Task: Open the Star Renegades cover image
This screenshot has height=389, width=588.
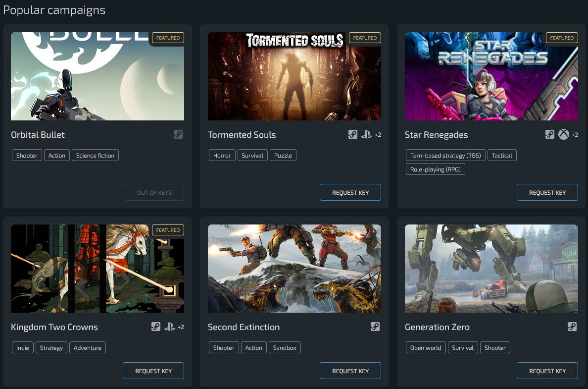Action: click(x=491, y=76)
